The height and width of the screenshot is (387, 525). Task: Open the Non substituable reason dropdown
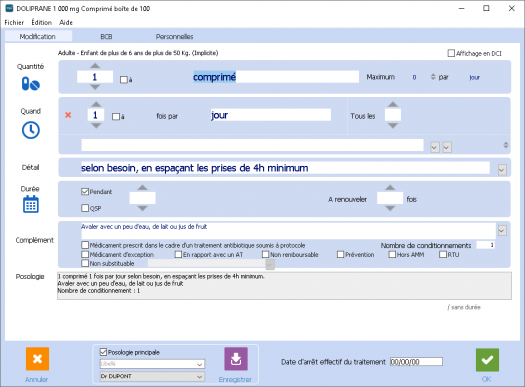(270, 264)
